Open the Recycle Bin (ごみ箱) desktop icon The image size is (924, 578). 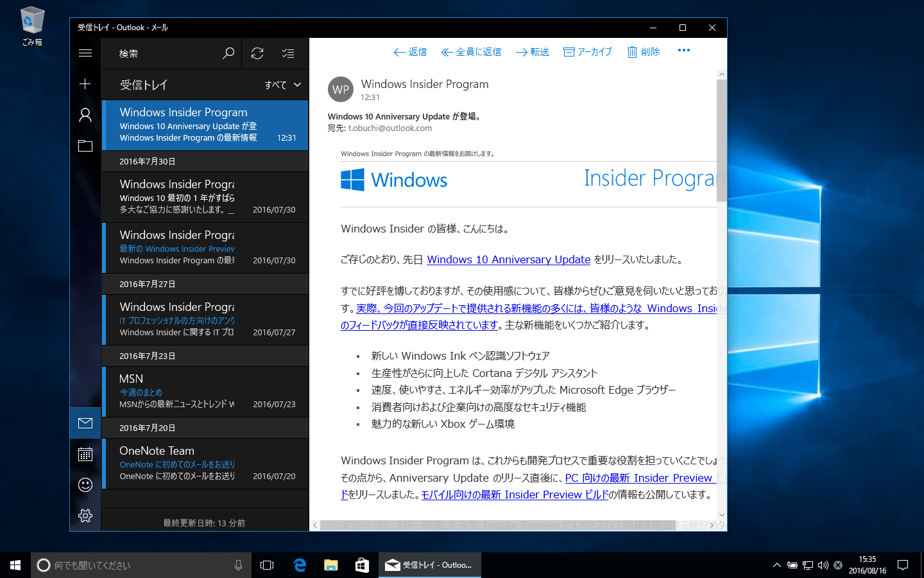pos(32,26)
